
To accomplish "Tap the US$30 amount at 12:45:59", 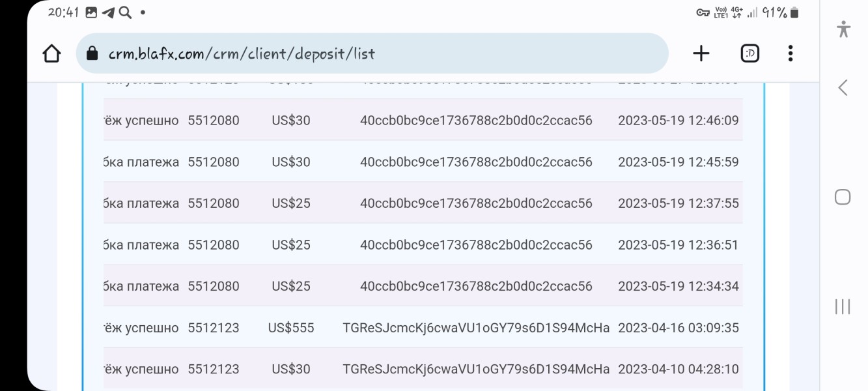I will [291, 162].
